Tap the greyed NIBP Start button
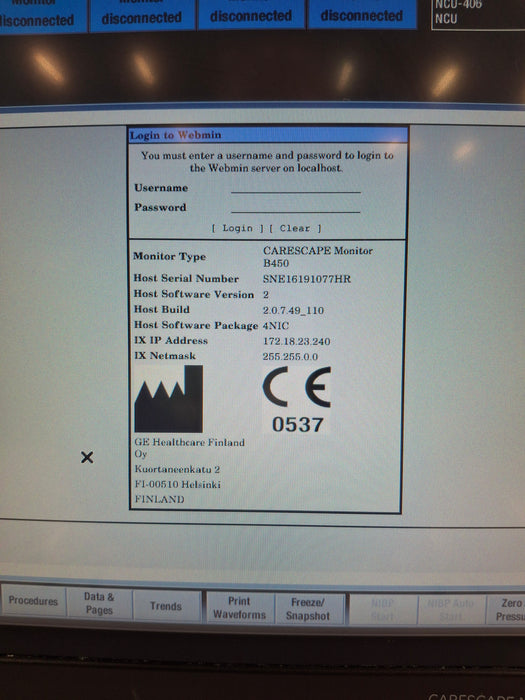This screenshot has width=525, height=700. pyautogui.click(x=383, y=610)
